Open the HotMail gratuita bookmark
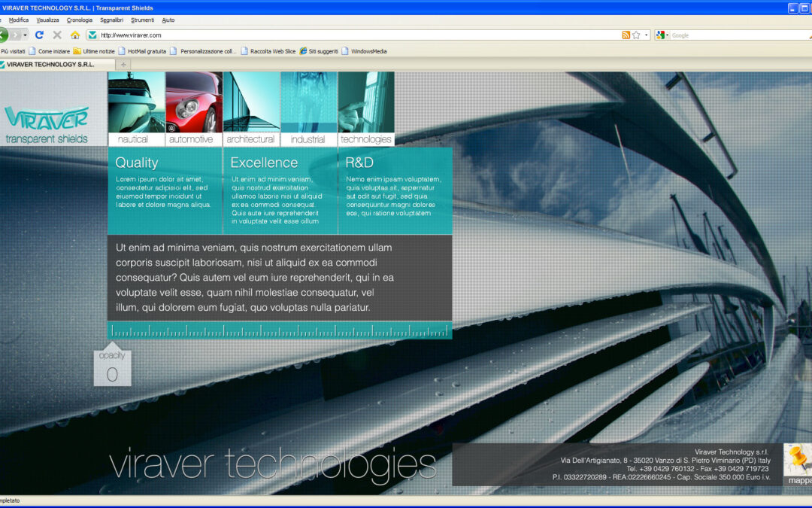 (142, 51)
